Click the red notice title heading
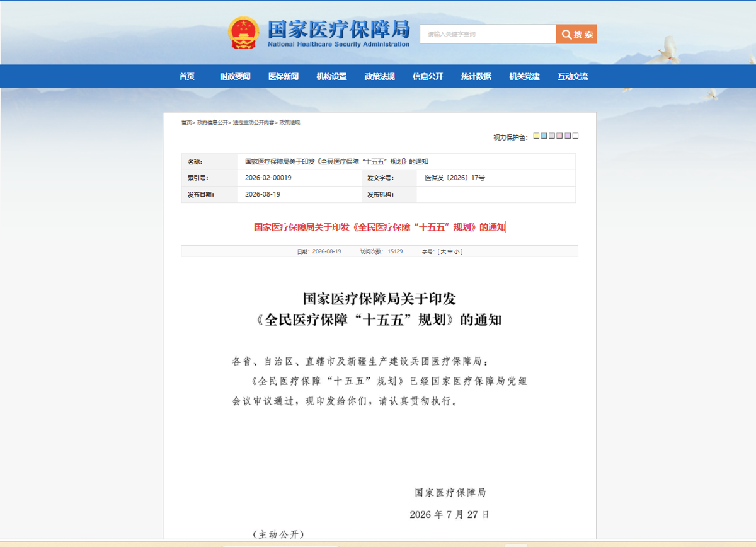The width and height of the screenshot is (756, 547). tap(379, 227)
